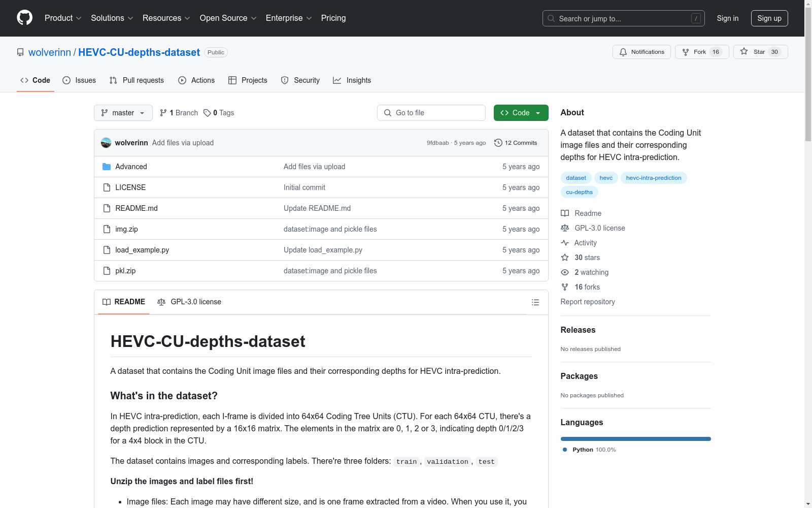Click the Notifications bell button
The height and width of the screenshot is (508, 812).
tap(641, 52)
